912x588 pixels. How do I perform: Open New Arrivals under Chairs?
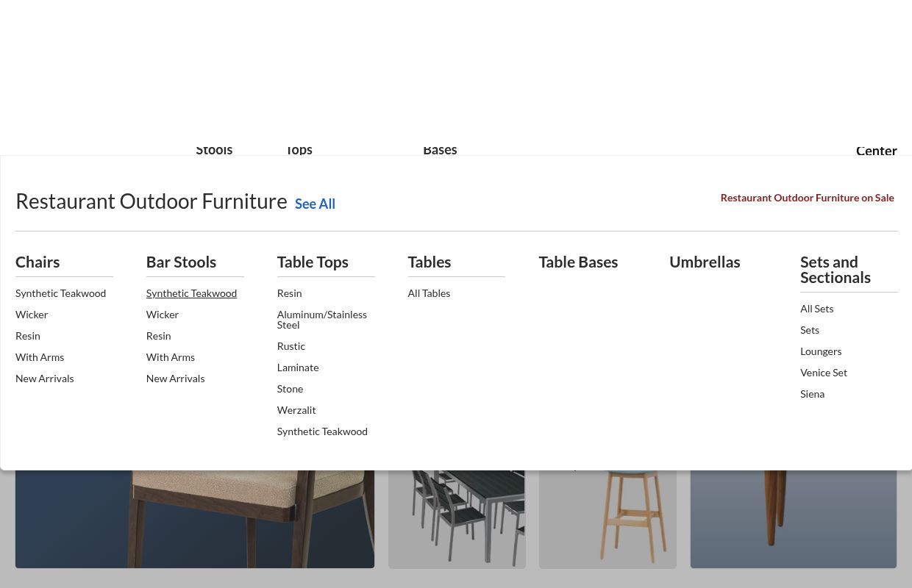coord(44,378)
